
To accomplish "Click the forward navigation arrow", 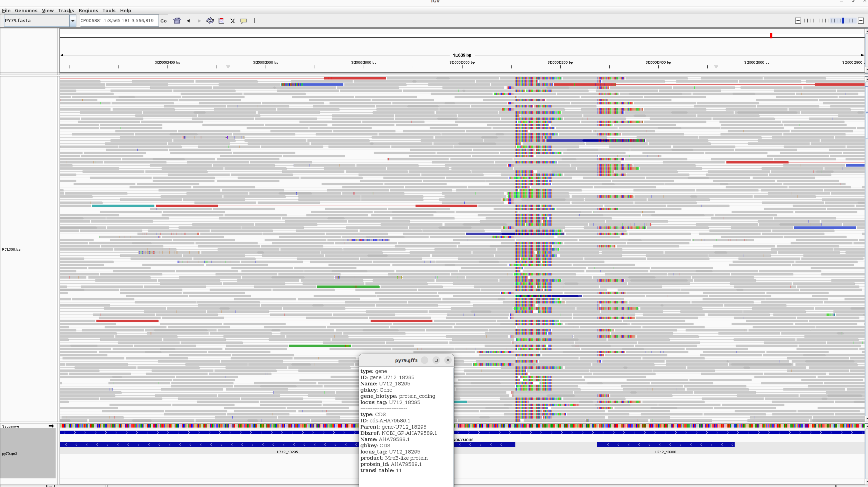I will [199, 21].
